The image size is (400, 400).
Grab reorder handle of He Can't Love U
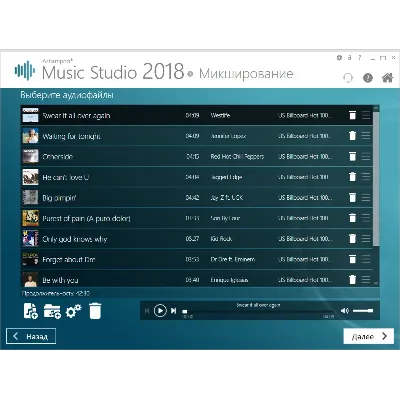point(366,177)
